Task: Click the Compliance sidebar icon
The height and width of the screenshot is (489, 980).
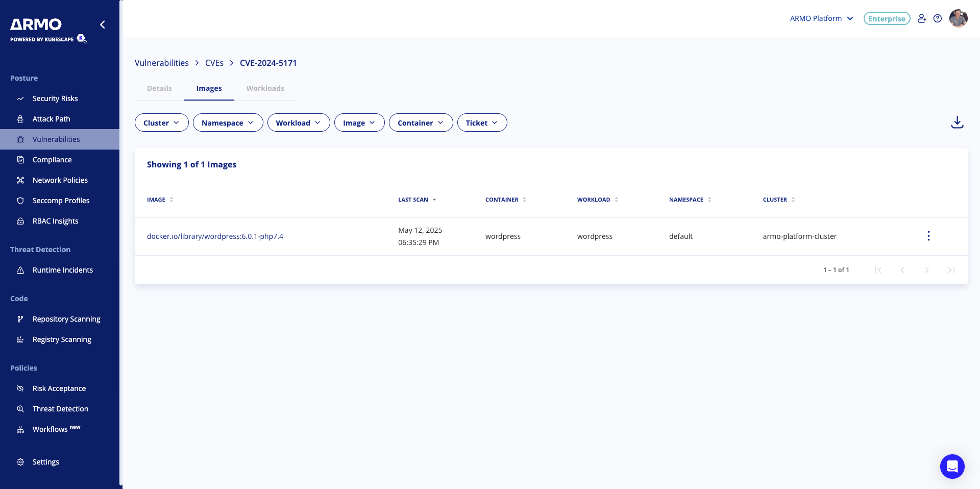Action: [20, 160]
